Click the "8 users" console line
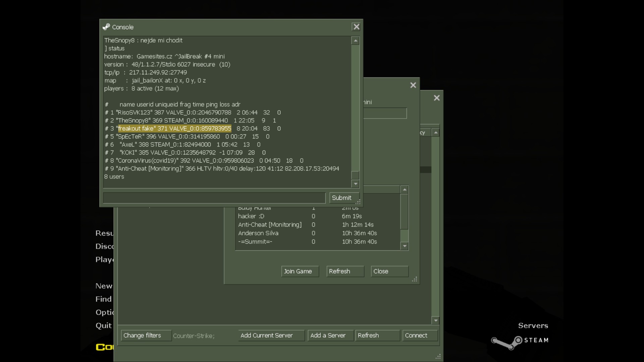The height and width of the screenshot is (362, 644). click(x=114, y=177)
